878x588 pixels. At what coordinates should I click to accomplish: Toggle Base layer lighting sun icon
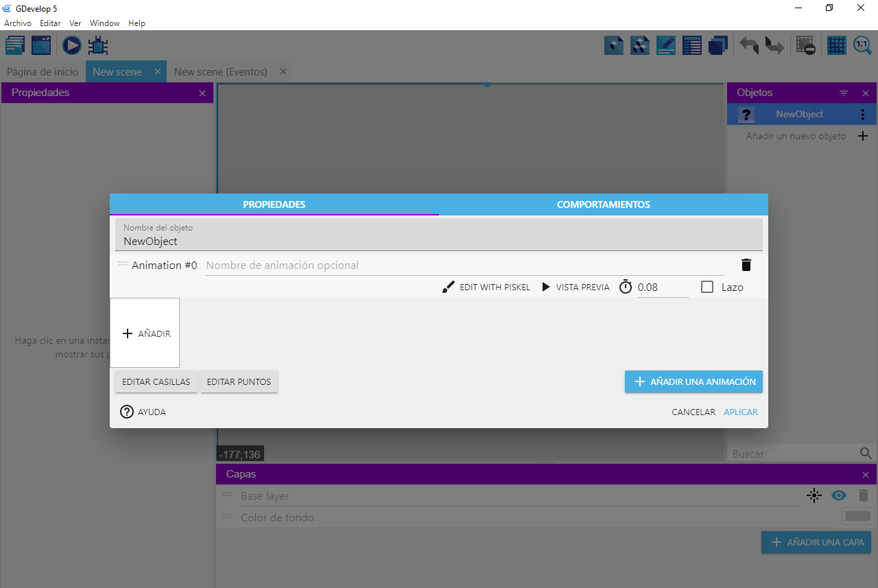point(814,495)
